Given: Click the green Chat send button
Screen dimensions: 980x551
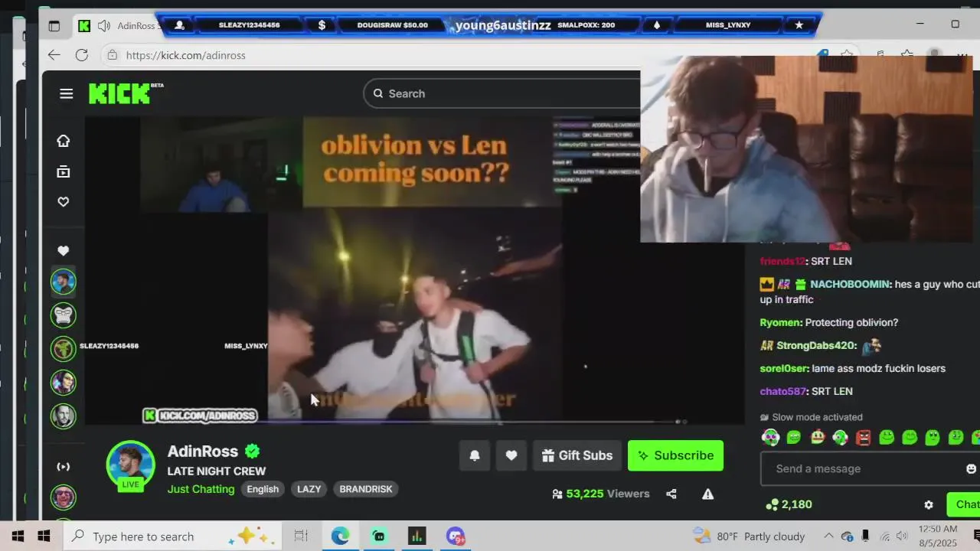Looking at the screenshot, I should (x=965, y=504).
